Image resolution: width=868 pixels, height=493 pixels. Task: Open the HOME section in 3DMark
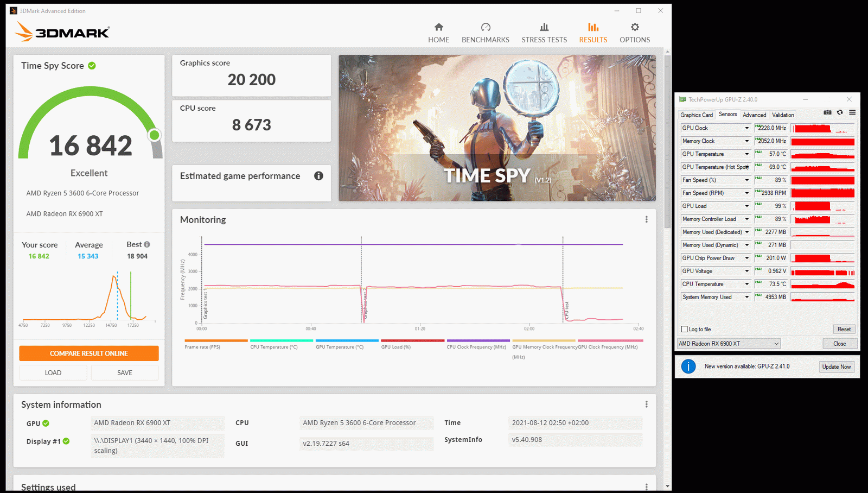point(438,33)
